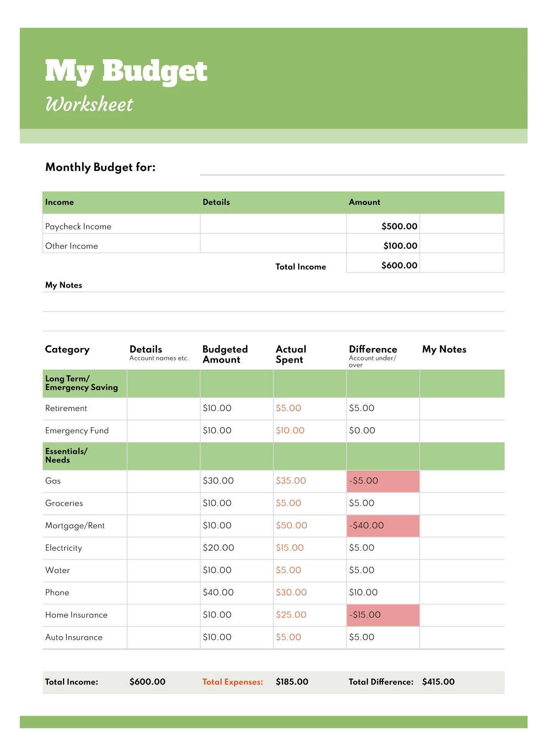Viewport: 547px width, 756px height.
Task: Click the Total Income $600.00 cell in income table
Action: pyautogui.click(x=399, y=265)
